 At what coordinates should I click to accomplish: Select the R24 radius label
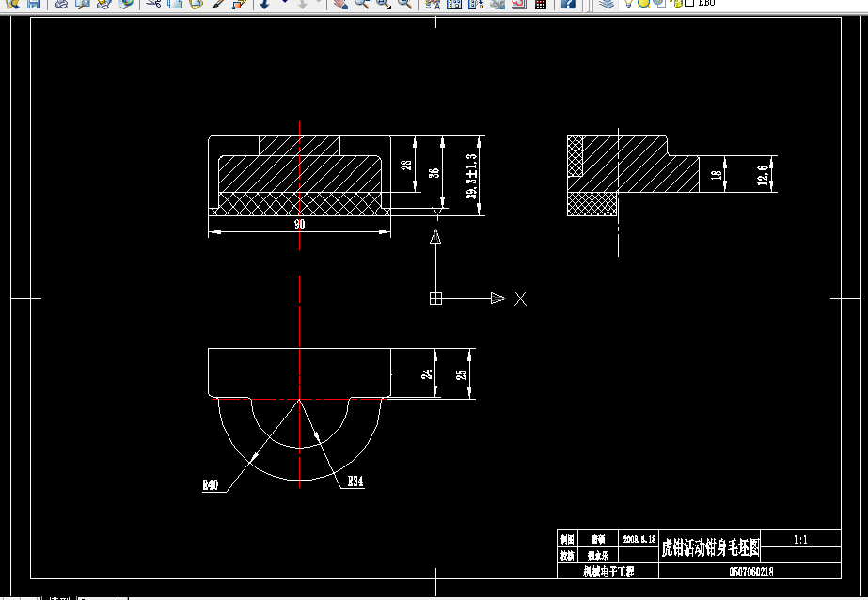point(355,481)
